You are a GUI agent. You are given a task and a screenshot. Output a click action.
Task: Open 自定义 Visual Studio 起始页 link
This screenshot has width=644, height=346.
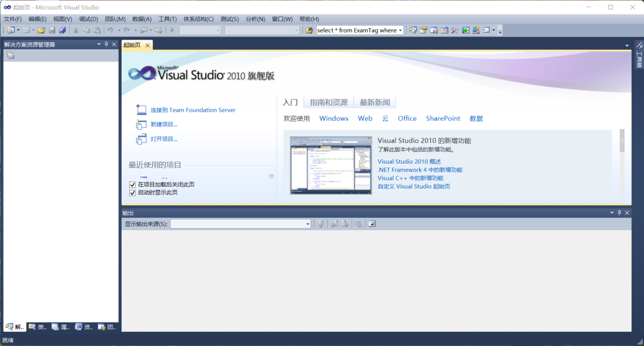(x=414, y=186)
